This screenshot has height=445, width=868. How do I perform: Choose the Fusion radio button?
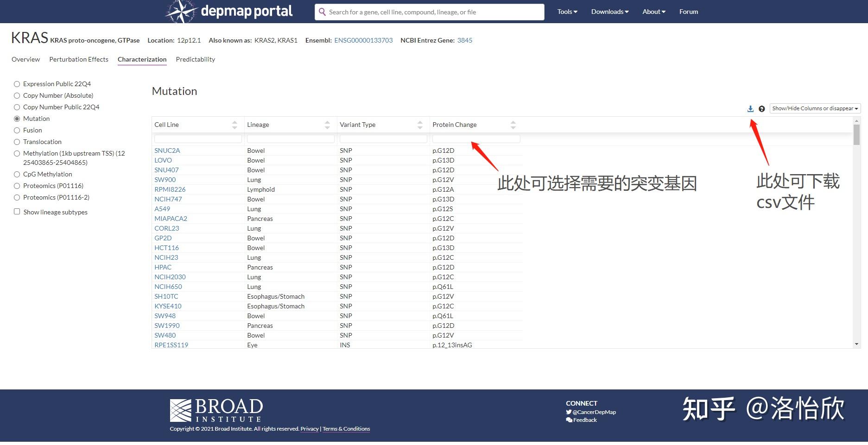pyautogui.click(x=17, y=130)
